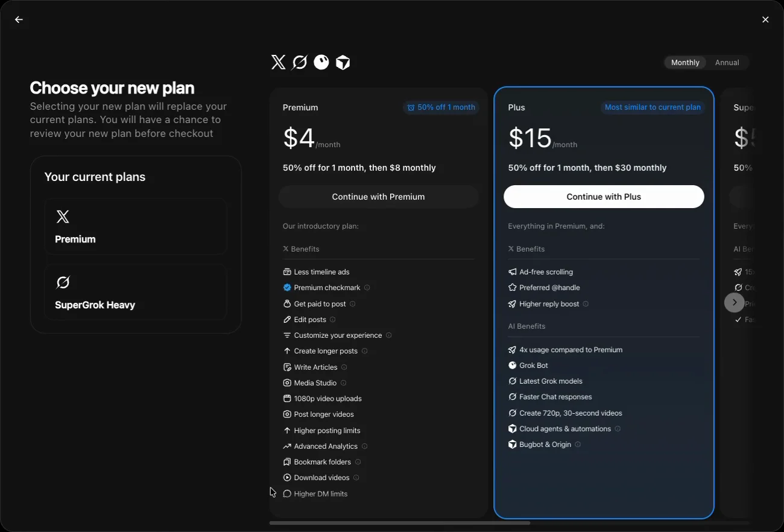Click the Grok logo above the plans
The width and height of the screenshot is (784, 532).
[x=300, y=62]
